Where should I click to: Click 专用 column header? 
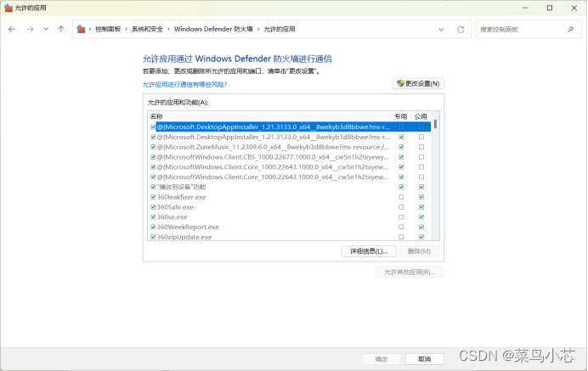[x=400, y=116]
